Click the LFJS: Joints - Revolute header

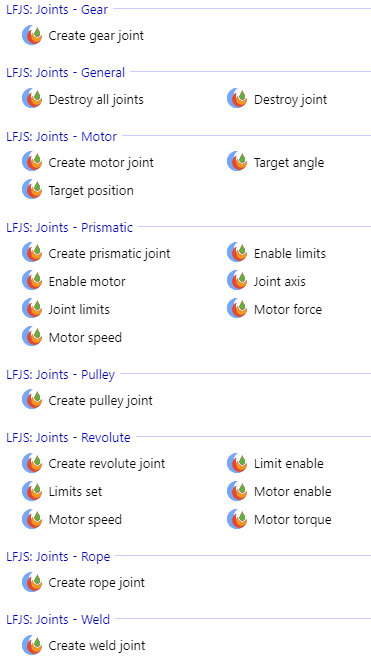pyautogui.click(x=68, y=437)
